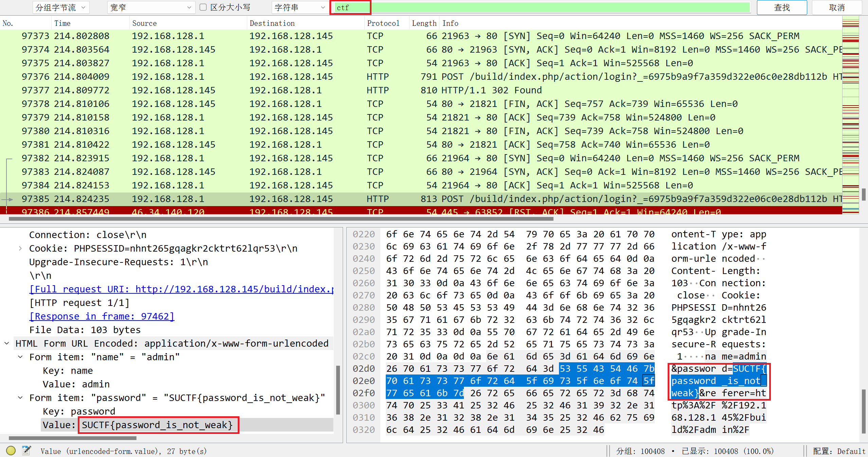Sort packets by the Protocol column header
The image size is (868, 457).
(383, 23)
